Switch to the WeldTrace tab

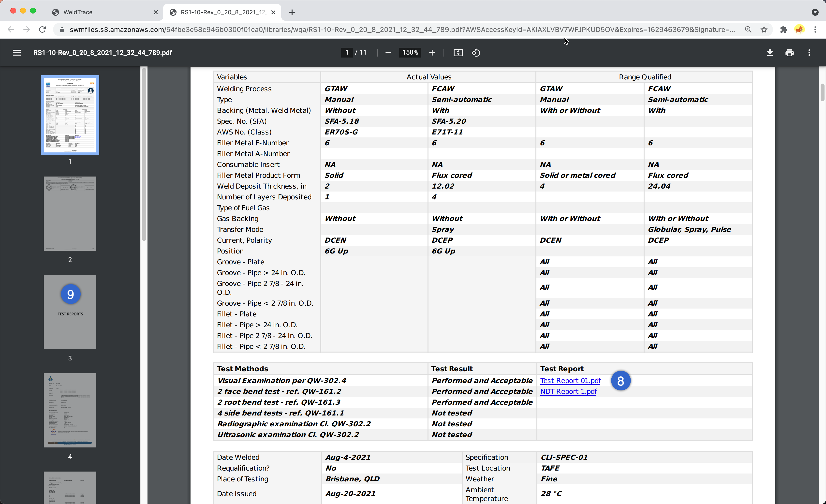[x=104, y=12]
